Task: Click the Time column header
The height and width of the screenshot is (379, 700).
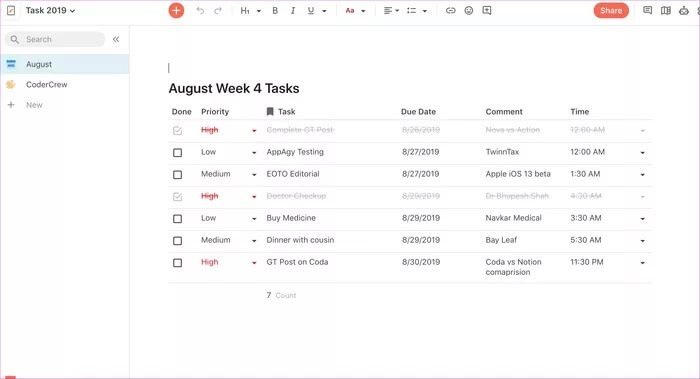Action: pos(579,112)
